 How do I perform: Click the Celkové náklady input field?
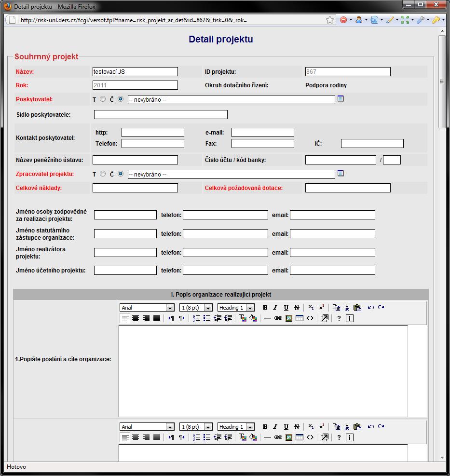135,188
